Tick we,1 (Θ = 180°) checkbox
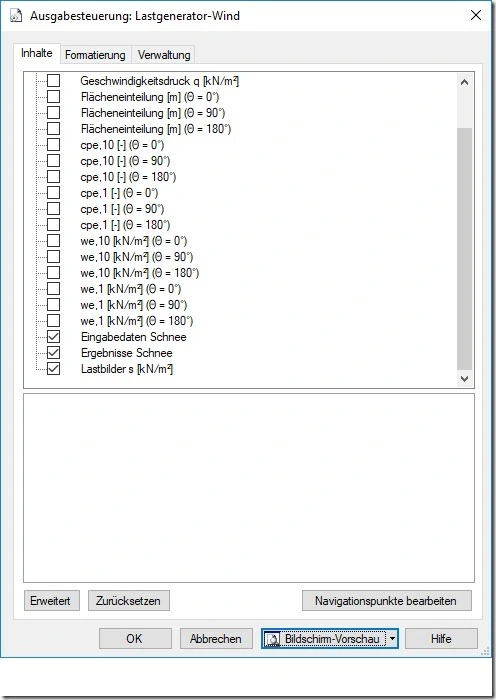Image resolution: width=496 pixels, height=700 pixels. 54,321
